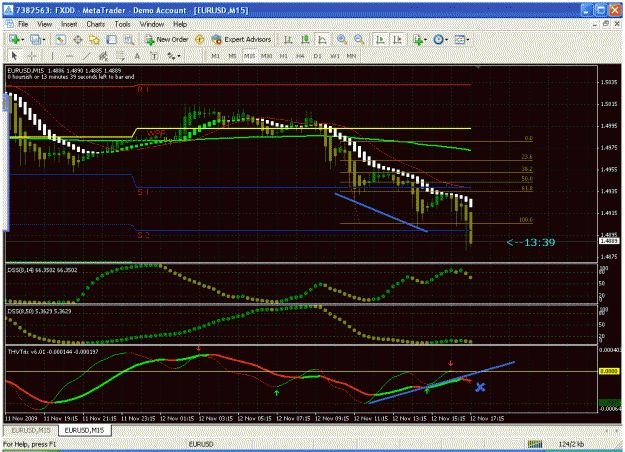Image resolution: width=625 pixels, height=452 pixels.
Task: Click the chart shift triangle marker
Action: coord(478,67)
